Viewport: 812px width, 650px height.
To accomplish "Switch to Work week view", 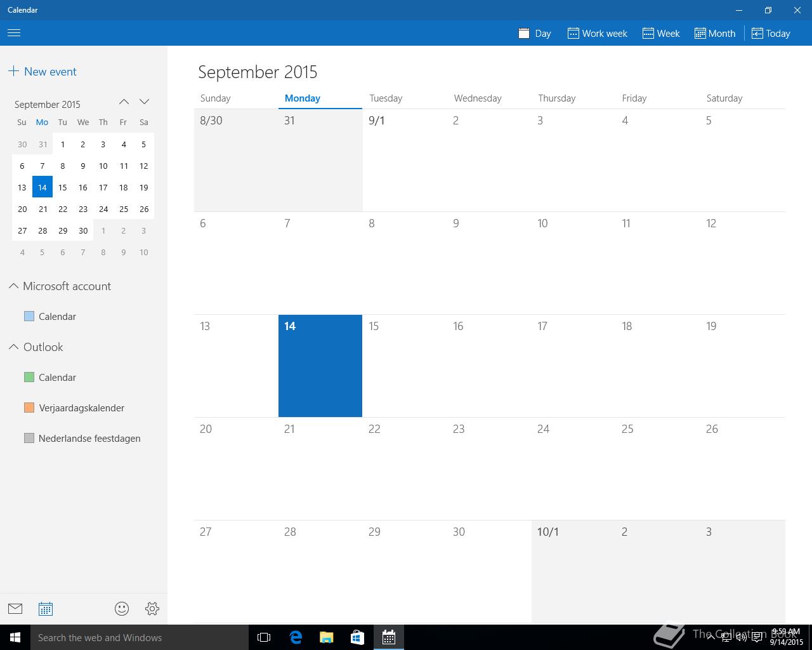I will (597, 34).
